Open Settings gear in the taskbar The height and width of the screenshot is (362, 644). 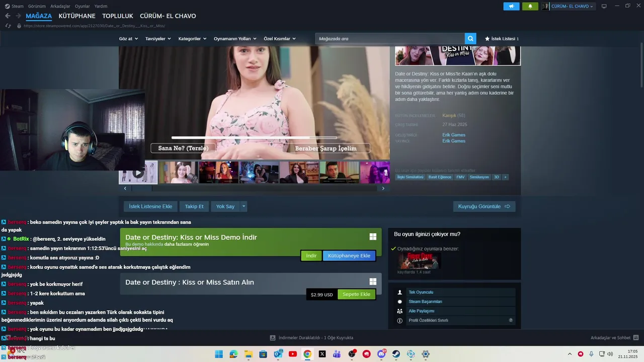pos(426,354)
